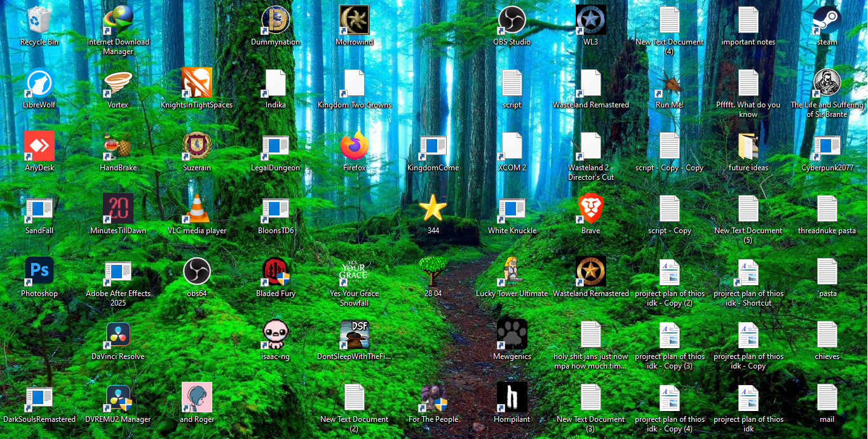Select the 28 04 tree icon
The width and height of the screenshot is (868, 439).
[x=433, y=271]
